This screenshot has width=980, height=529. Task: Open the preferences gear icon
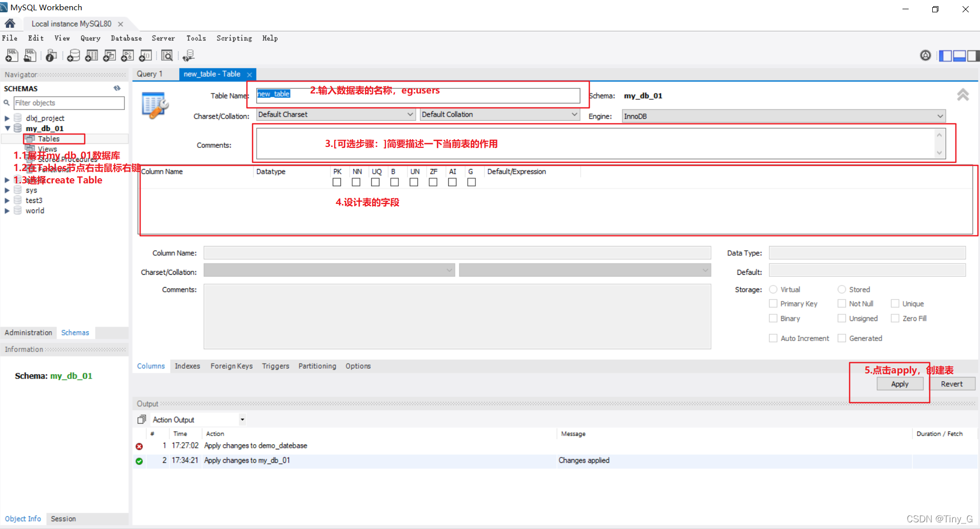coord(925,55)
